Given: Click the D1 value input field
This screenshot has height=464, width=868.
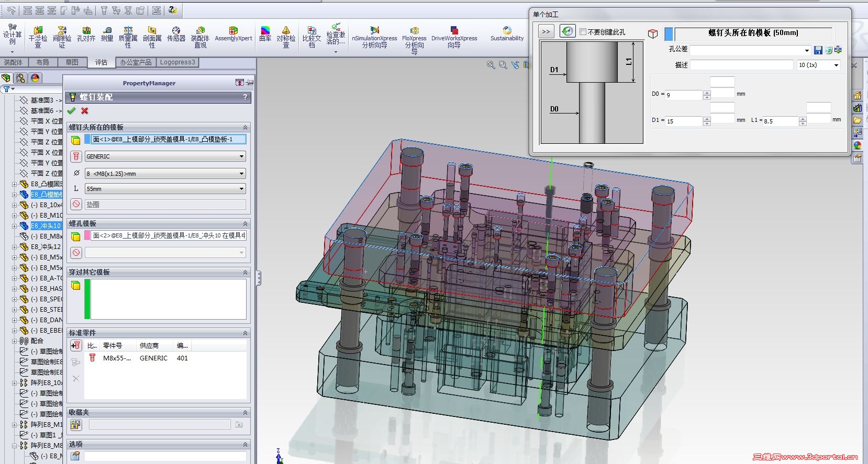Looking at the screenshot, I should tap(684, 121).
